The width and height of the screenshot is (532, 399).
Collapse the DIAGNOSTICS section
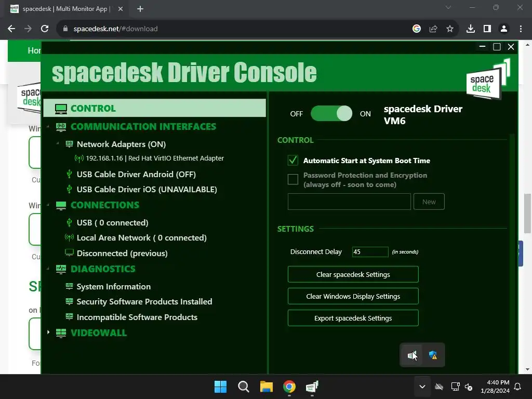[x=48, y=269]
